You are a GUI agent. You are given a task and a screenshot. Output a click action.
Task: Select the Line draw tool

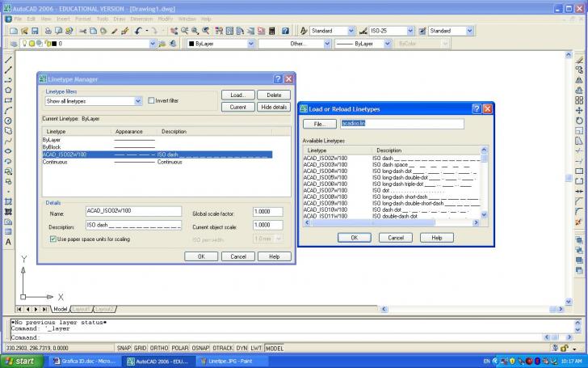click(x=8, y=60)
